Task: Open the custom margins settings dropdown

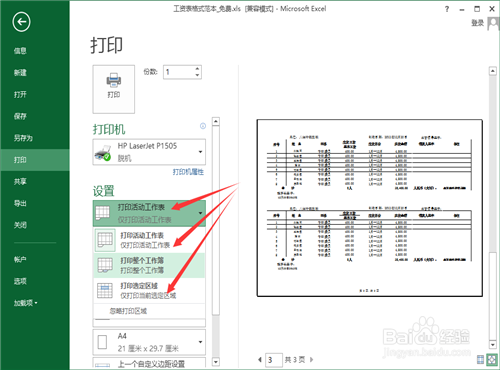Action: (x=149, y=363)
